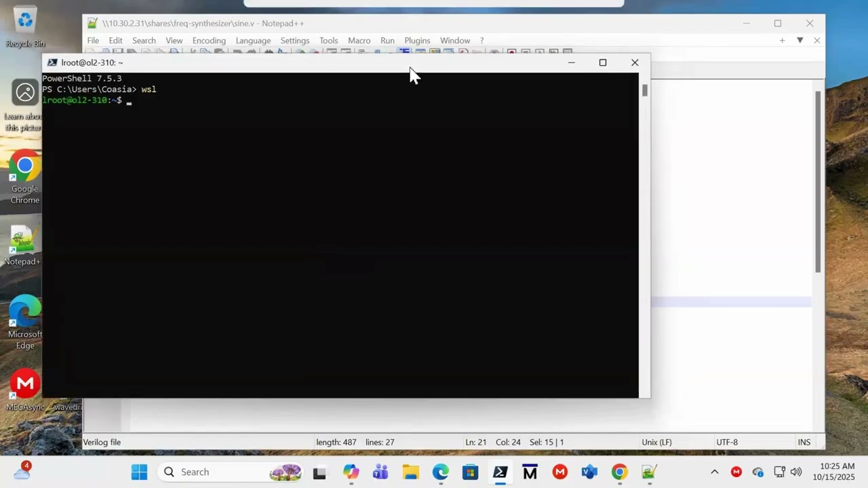The image size is (868, 488).
Task: Open Microsoft Edge from the taskbar
Action: pos(440,472)
